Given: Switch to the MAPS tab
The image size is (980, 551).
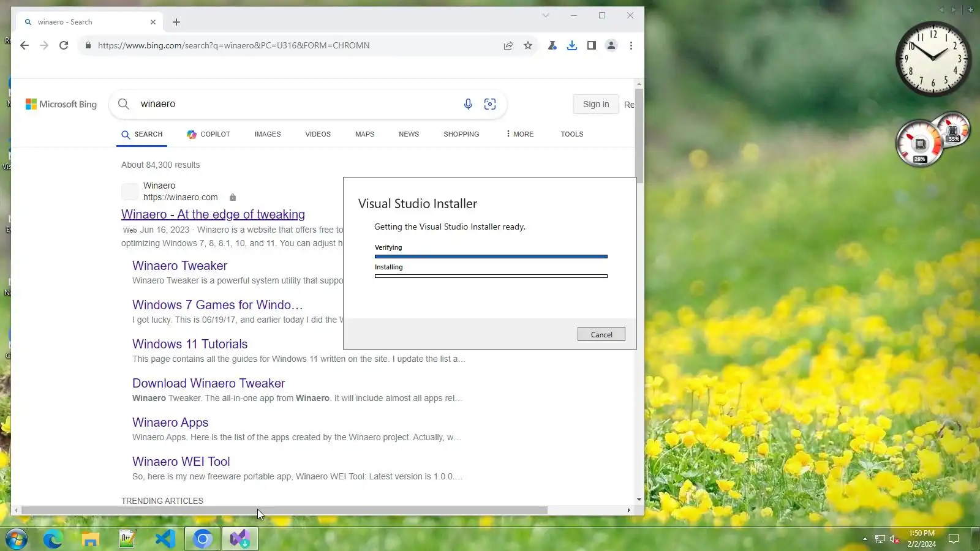Looking at the screenshot, I should point(364,135).
